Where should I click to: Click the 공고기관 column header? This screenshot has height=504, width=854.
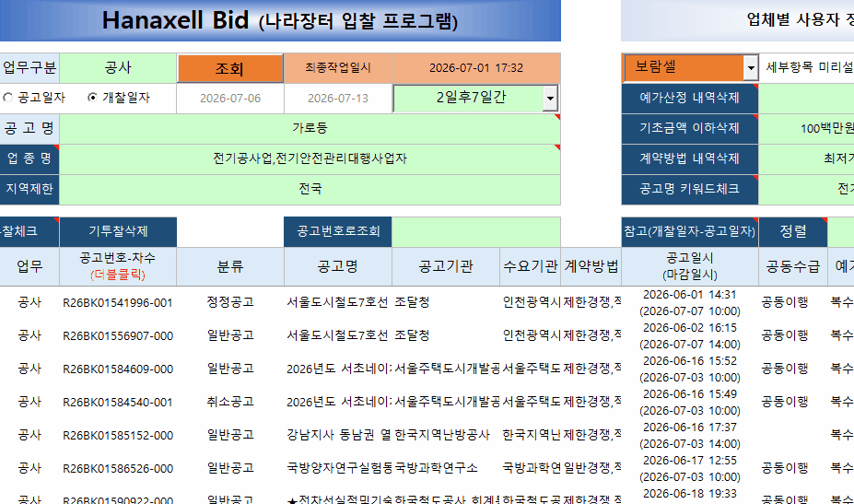click(x=446, y=266)
